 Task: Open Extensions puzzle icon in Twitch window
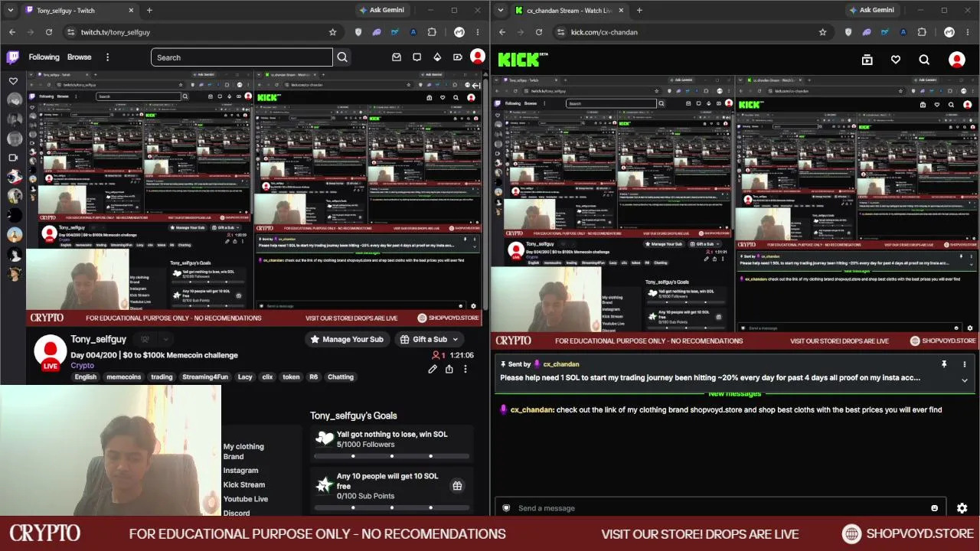[432, 32]
